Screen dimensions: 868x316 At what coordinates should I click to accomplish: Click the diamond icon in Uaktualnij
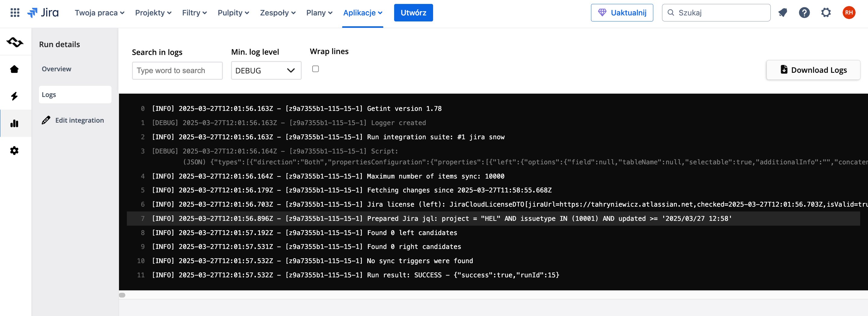(x=602, y=13)
